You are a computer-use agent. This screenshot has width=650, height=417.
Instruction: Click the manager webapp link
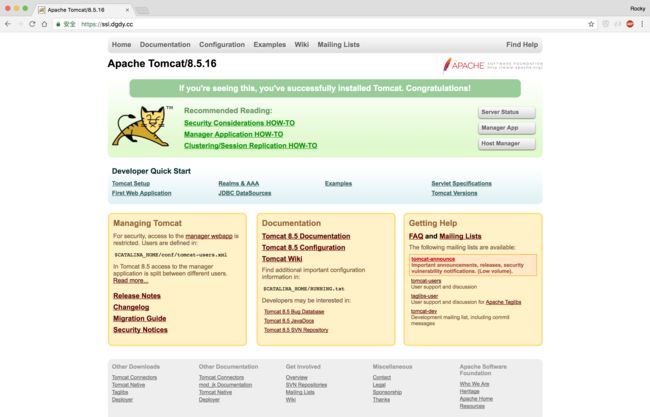pyautogui.click(x=209, y=236)
